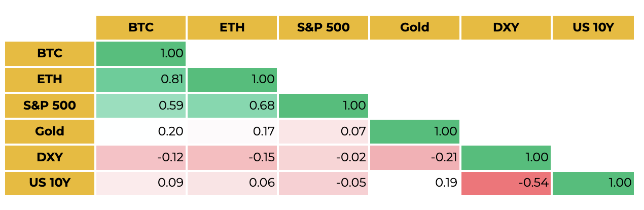
Task: Select the US 10Y row label
Action: [50, 183]
